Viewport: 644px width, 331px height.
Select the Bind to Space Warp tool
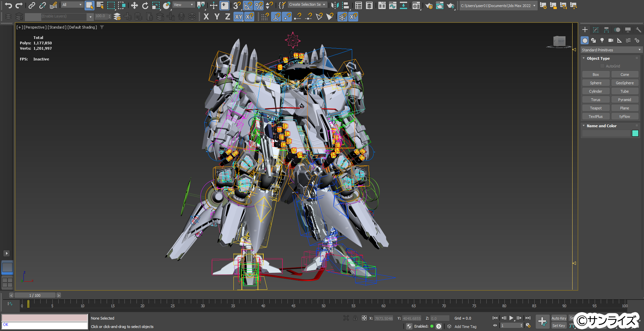click(x=53, y=5)
